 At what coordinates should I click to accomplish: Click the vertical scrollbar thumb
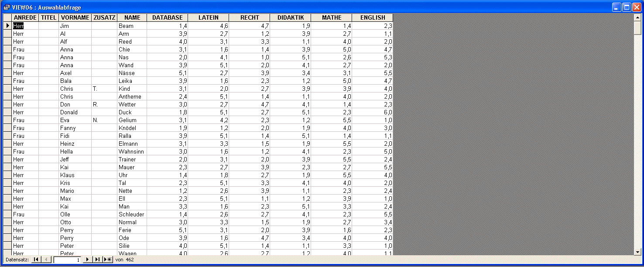(637, 27)
